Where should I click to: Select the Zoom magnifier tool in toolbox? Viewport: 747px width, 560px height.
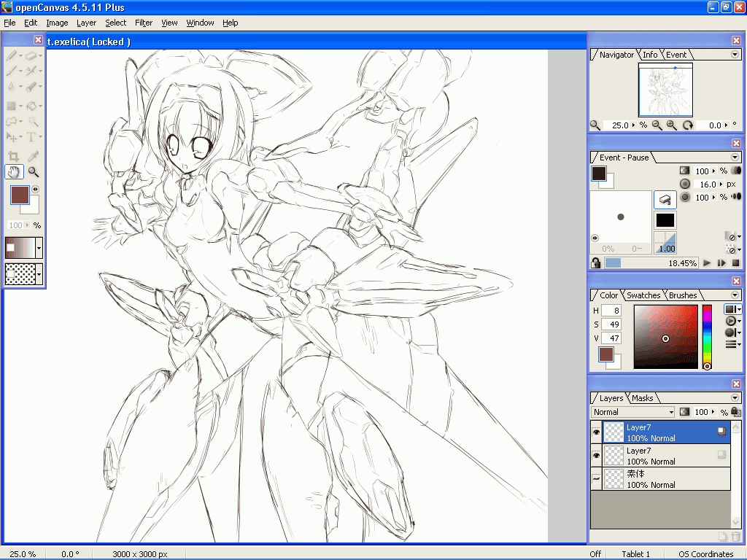pyautogui.click(x=33, y=172)
